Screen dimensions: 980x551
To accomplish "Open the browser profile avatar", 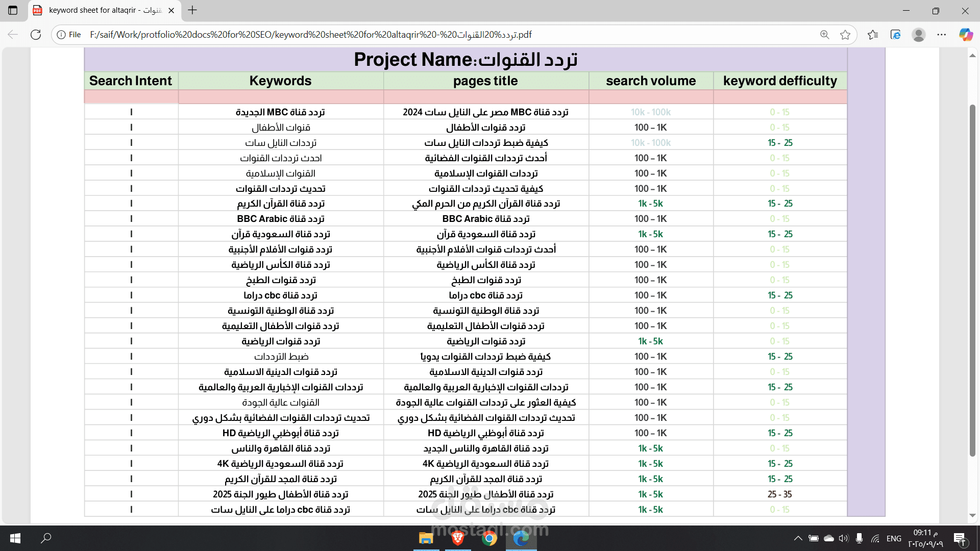I will pos(919,35).
